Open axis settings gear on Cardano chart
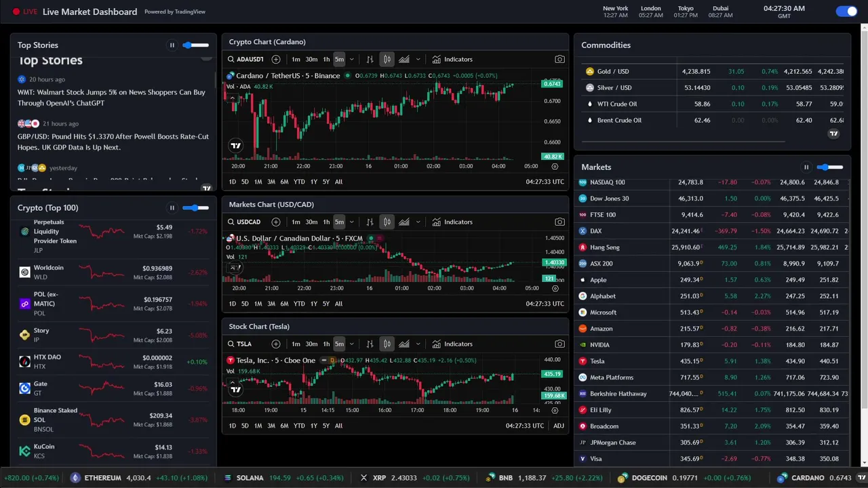Viewport: 868px width, 488px height. pyautogui.click(x=555, y=166)
